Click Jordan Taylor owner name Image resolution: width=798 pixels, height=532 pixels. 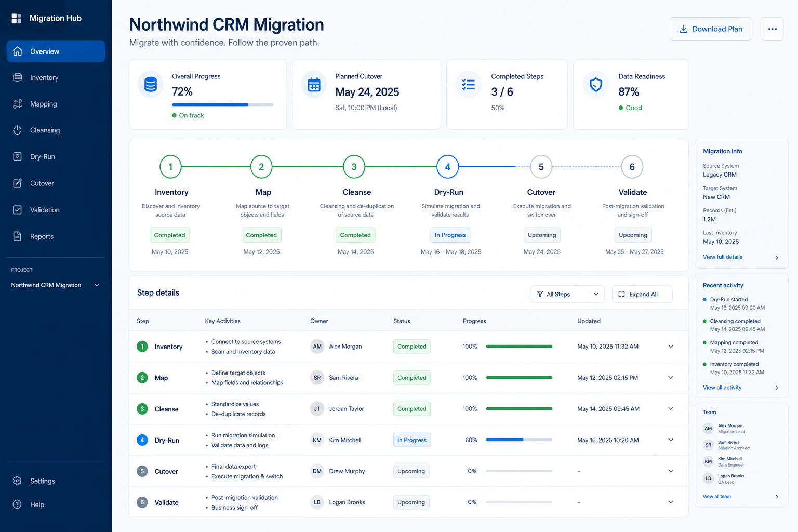(x=347, y=409)
